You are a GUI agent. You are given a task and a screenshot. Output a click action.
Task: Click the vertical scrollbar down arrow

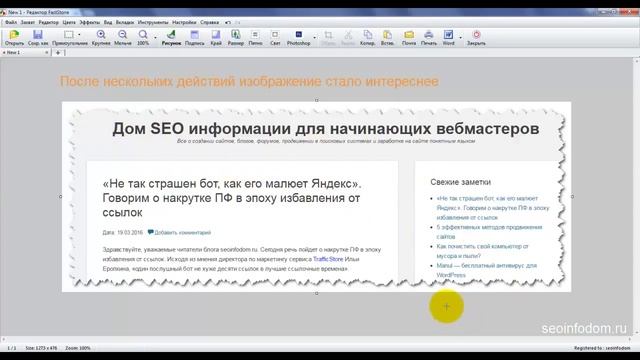[637, 333]
